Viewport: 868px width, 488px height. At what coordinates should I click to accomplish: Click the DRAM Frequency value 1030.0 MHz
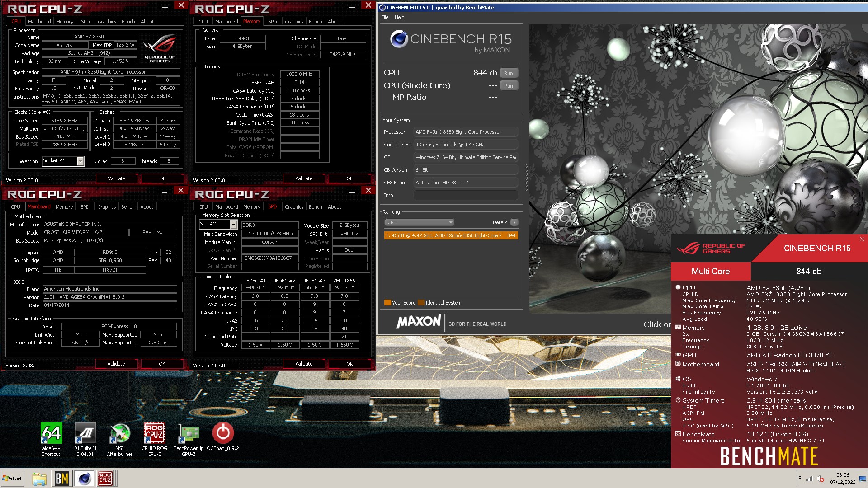299,74
